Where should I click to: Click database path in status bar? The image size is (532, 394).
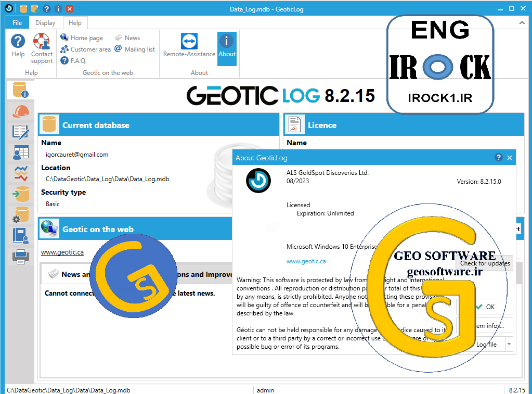pyautogui.click(x=69, y=390)
